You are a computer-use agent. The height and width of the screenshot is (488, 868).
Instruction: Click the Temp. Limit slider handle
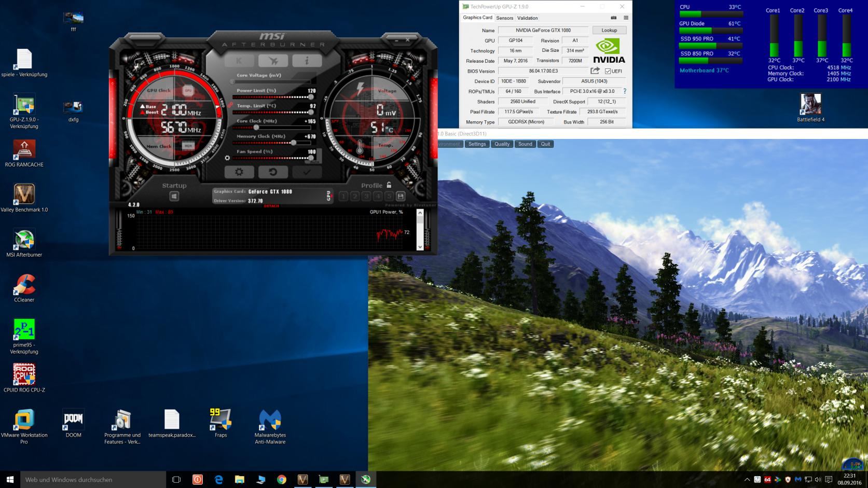[x=311, y=112]
